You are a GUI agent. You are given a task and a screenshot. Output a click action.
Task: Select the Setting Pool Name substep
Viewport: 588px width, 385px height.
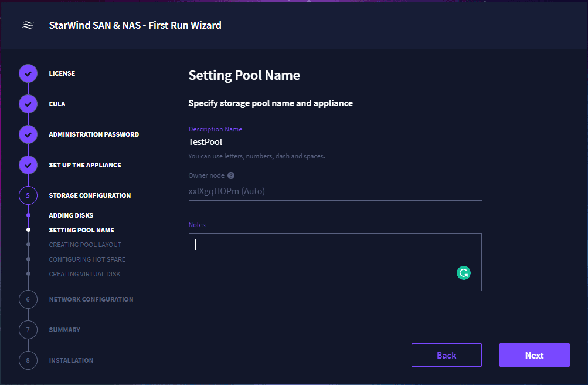(81, 230)
